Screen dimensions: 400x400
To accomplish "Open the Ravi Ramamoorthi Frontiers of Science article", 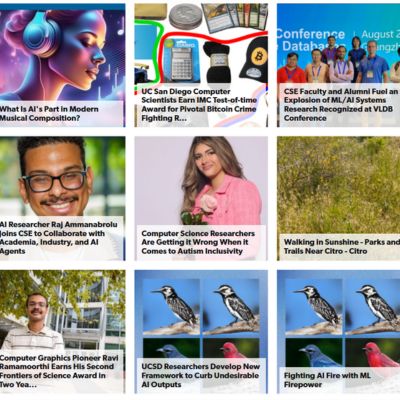I will point(59,371).
